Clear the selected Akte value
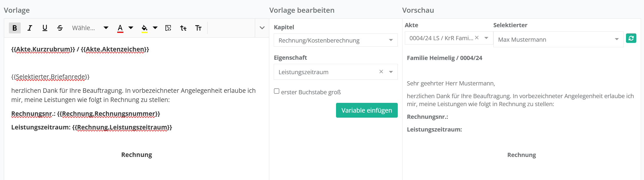 click(477, 38)
